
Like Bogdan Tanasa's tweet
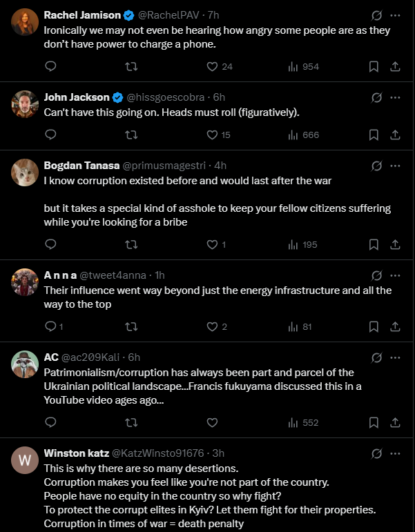click(x=213, y=244)
